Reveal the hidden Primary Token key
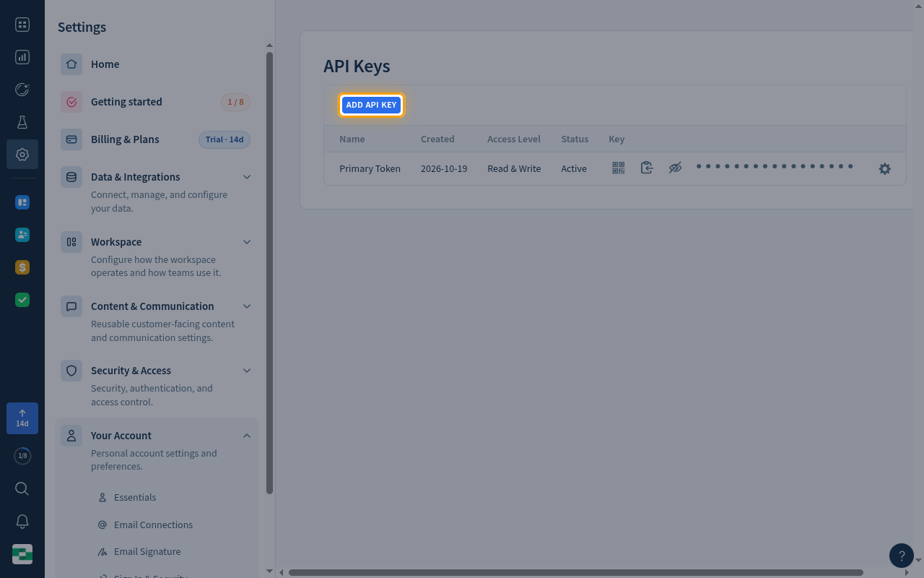Image resolution: width=924 pixels, height=578 pixels. (x=675, y=168)
